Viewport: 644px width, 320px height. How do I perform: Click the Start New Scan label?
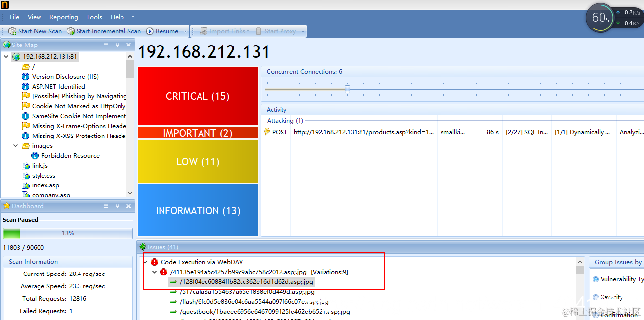(x=40, y=31)
